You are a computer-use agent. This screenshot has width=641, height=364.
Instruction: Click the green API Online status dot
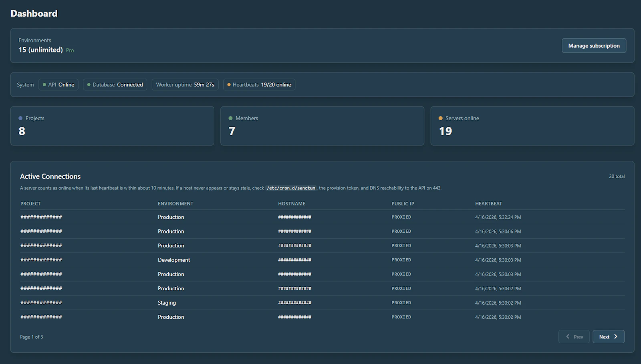44,84
